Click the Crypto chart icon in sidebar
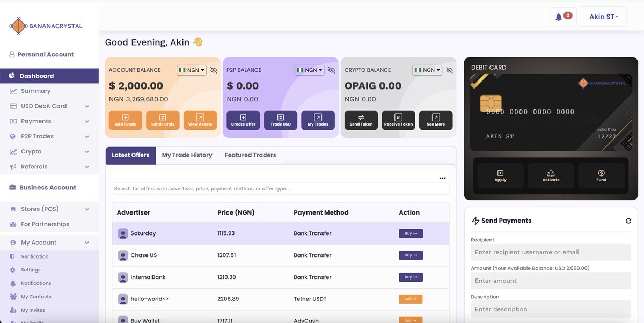The height and width of the screenshot is (323, 644). pyautogui.click(x=13, y=152)
